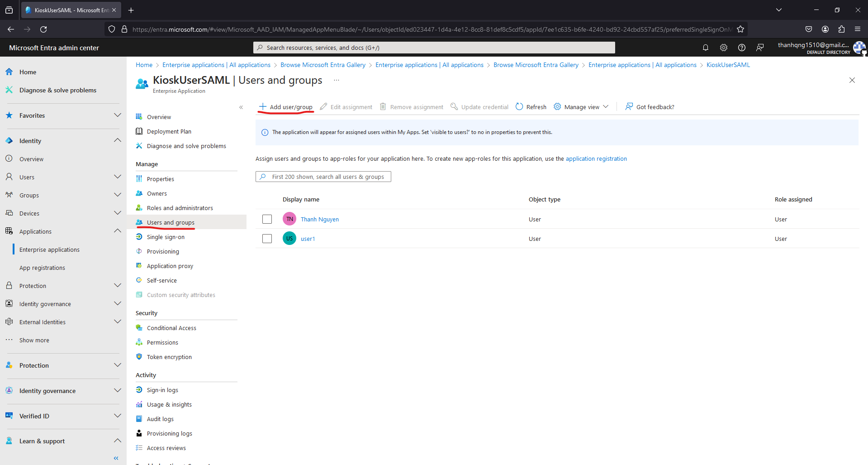Expand the Devices menu chevron
The height and width of the screenshot is (465, 868).
118,213
